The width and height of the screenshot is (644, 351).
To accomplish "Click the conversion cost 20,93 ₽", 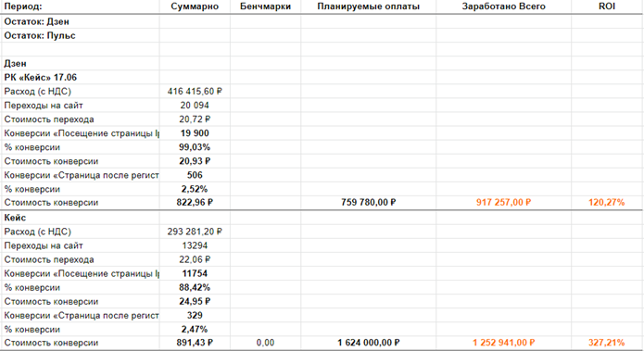I will tap(195, 161).
